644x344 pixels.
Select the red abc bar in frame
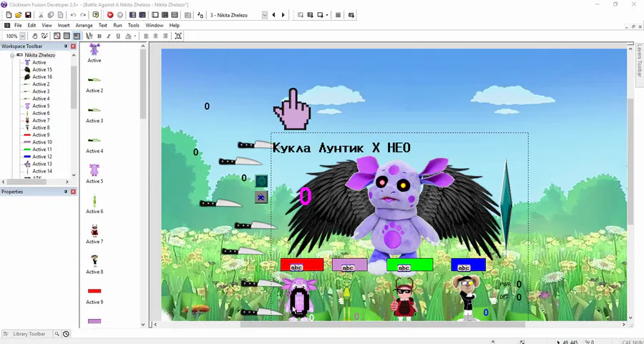tap(302, 265)
